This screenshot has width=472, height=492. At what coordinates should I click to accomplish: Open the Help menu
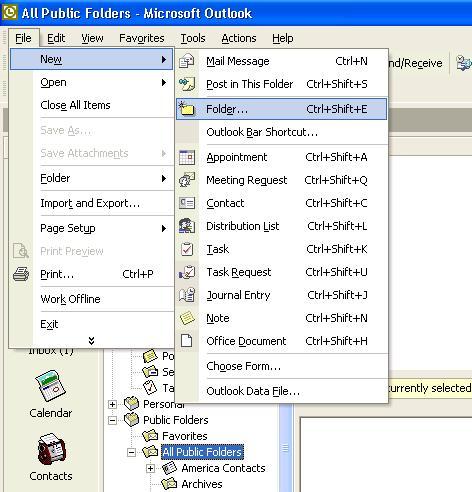point(283,38)
